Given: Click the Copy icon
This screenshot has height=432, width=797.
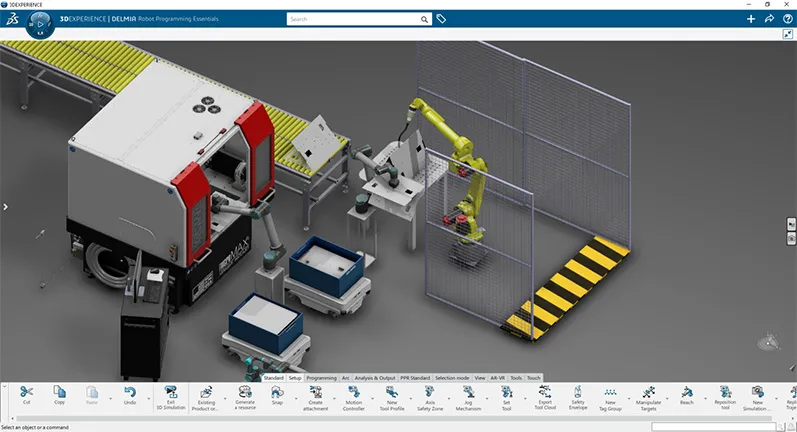Looking at the screenshot, I should click(59, 391).
